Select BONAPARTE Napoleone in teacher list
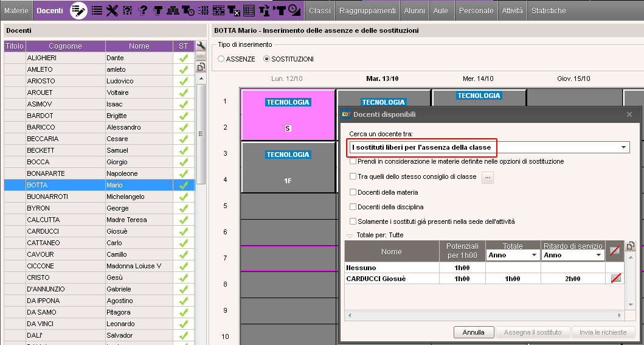 tap(99, 173)
